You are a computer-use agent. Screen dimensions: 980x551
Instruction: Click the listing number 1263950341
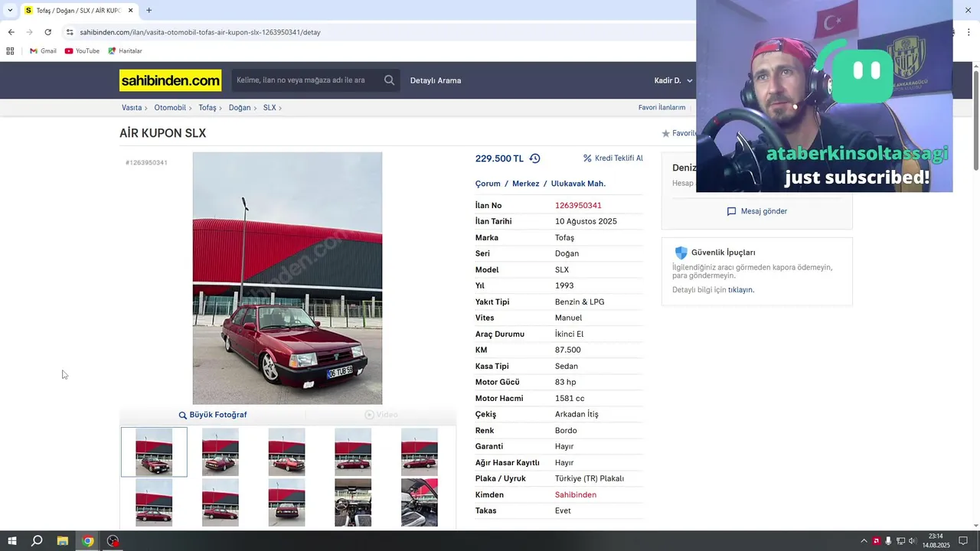[x=578, y=206]
